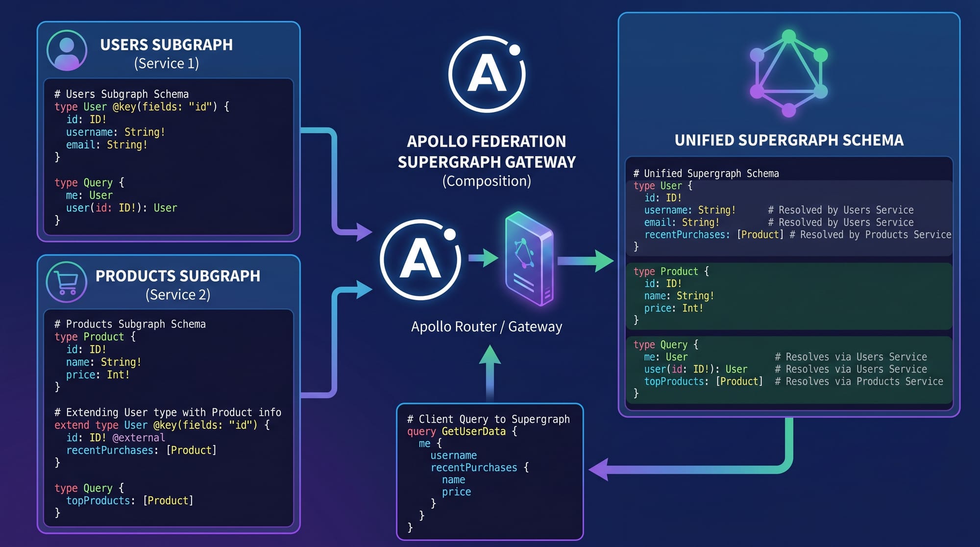This screenshot has width=980, height=547.
Task: Click "username: String!" in the supergraph schema
Action: [x=690, y=210]
